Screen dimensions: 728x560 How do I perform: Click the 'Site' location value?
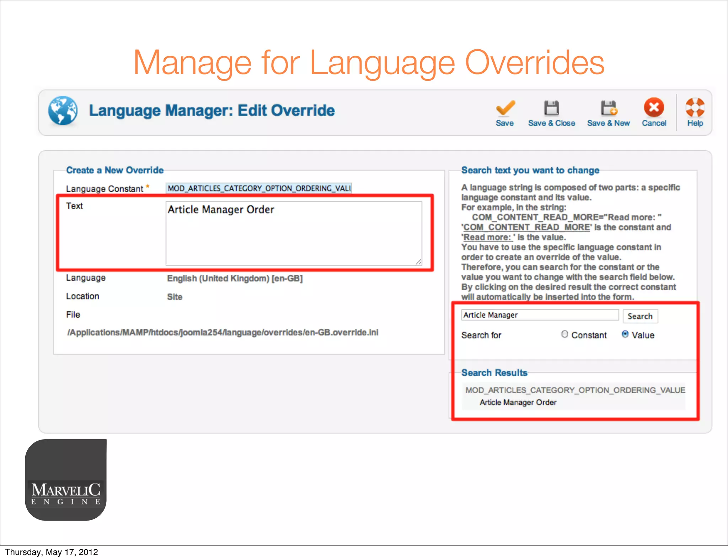[175, 297]
